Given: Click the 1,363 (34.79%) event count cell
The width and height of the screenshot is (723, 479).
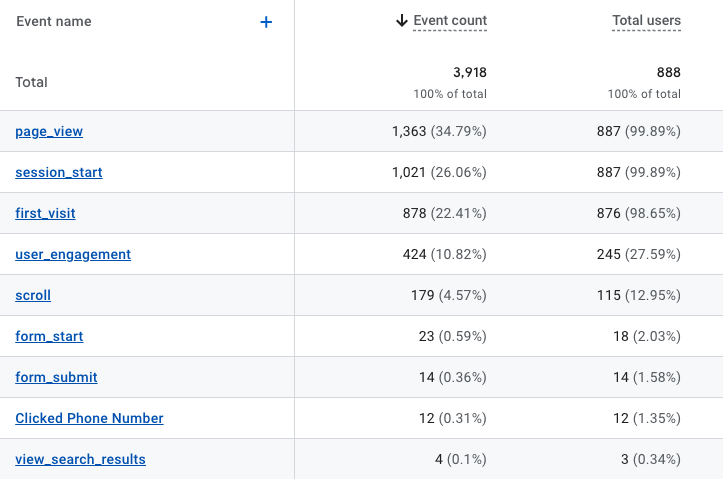Looking at the screenshot, I should [x=439, y=131].
